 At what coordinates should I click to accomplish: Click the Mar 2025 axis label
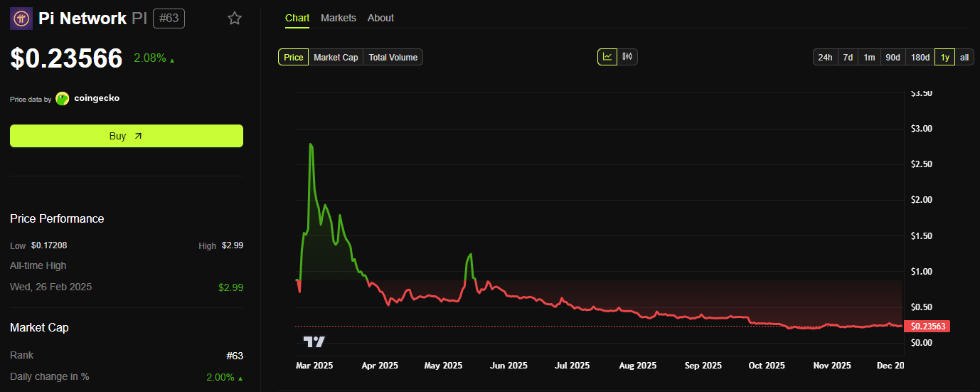[x=314, y=365]
